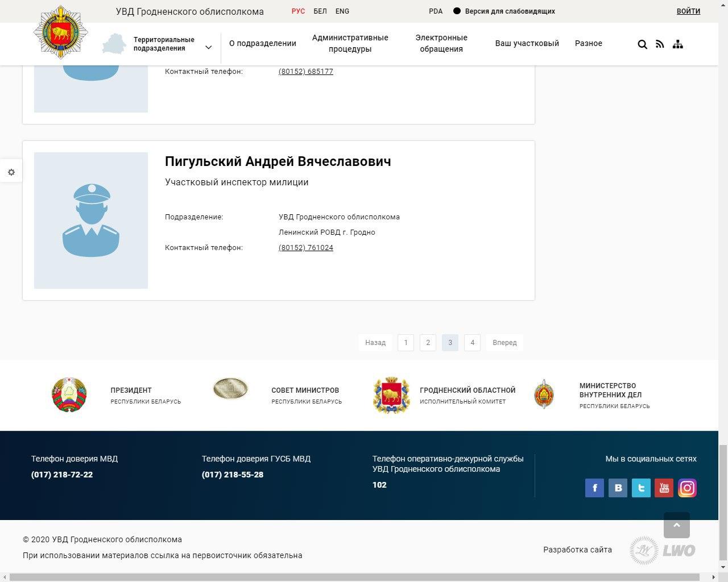
Task: Click the ВОЙТИ login link
Action: 688,11
